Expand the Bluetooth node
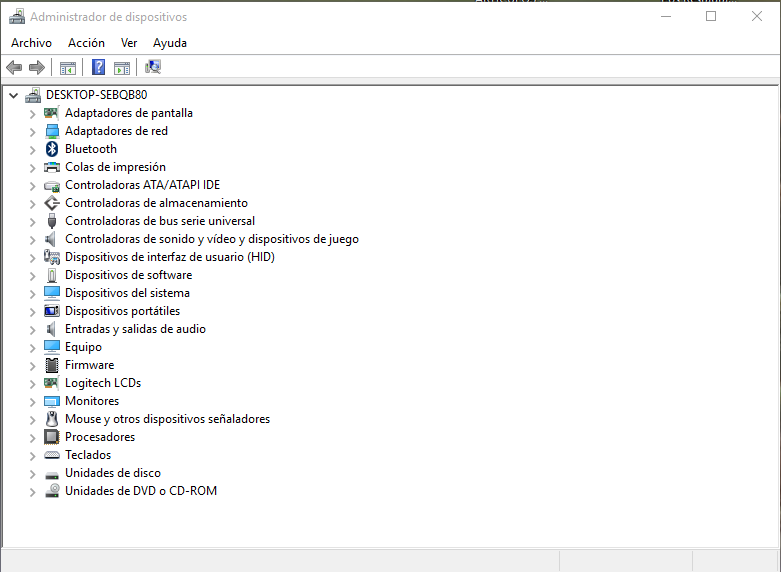The image size is (781, 572). pyautogui.click(x=32, y=150)
